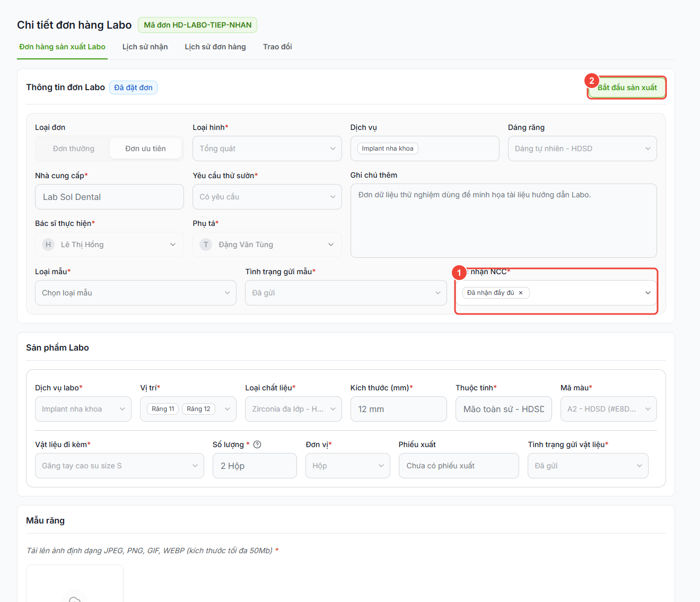
Task: Open the 'Lịch sử đơn hàng' tab
Action: pos(215,47)
